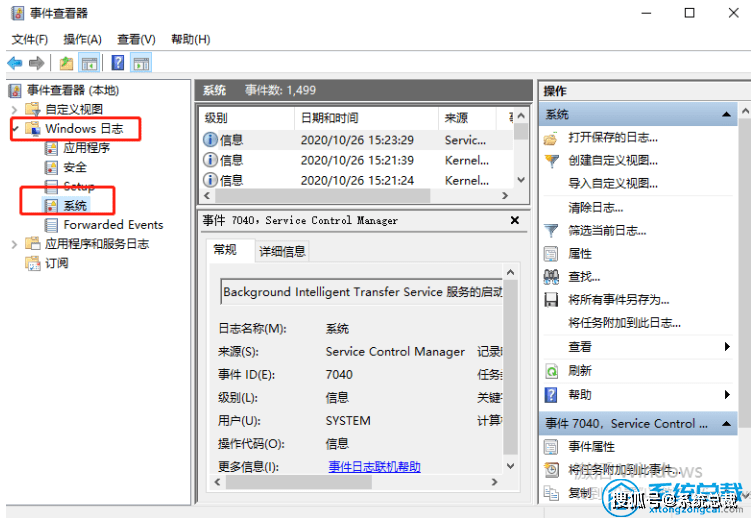The width and height of the screenshot is (752, 518).
Task: Collapse the 事件 7040 actions section
Action: click(x=727, y=424)
